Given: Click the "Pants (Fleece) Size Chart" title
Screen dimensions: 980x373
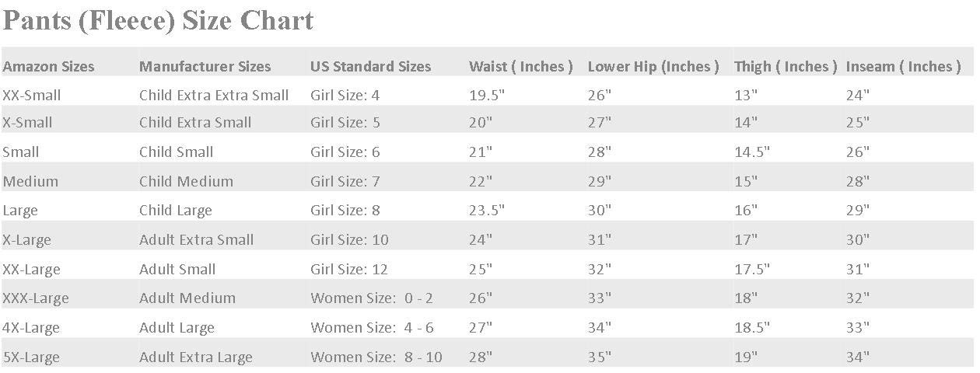Looking at the screenshot, I should click(158, 21).
